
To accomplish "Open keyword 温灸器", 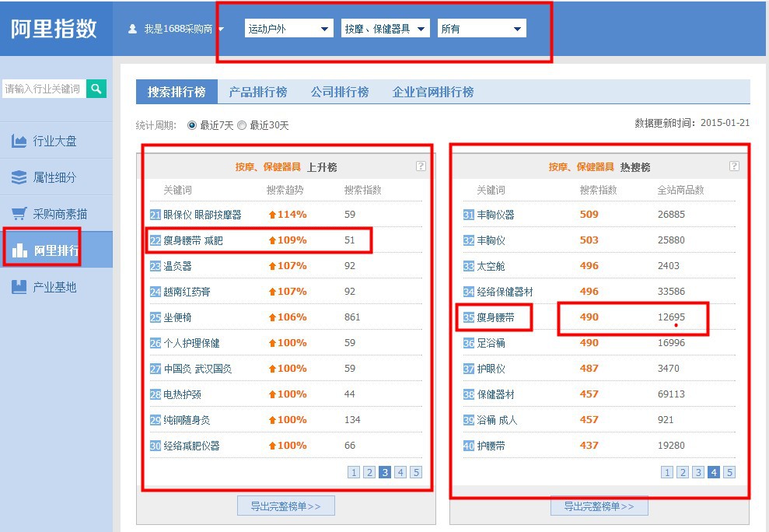I will click(x=177, y=266).
